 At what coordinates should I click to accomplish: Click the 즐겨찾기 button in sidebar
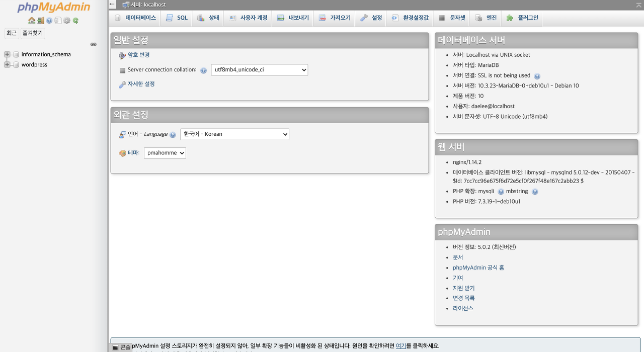32,33
